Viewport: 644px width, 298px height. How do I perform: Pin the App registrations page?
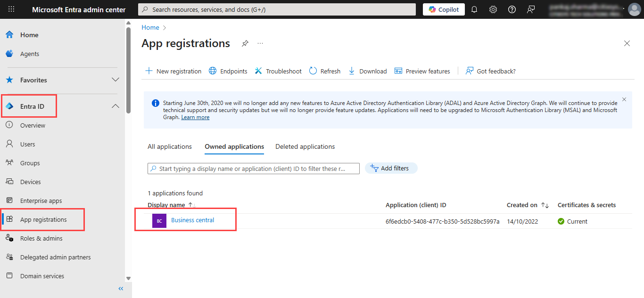pos(245,43)
